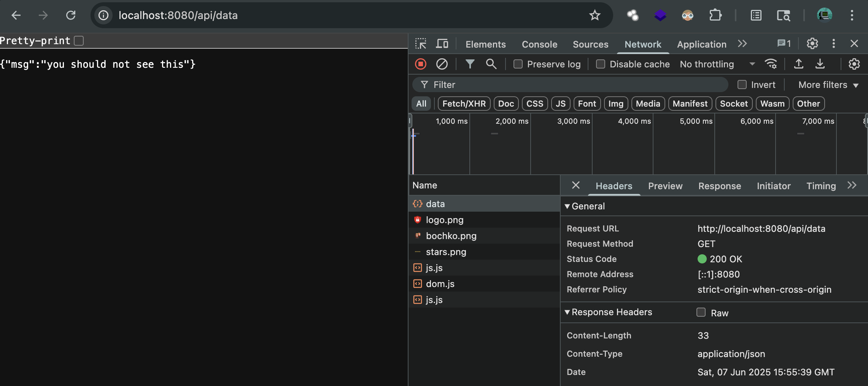Click the browser forward arrow
868x386 pixels.
43,15
